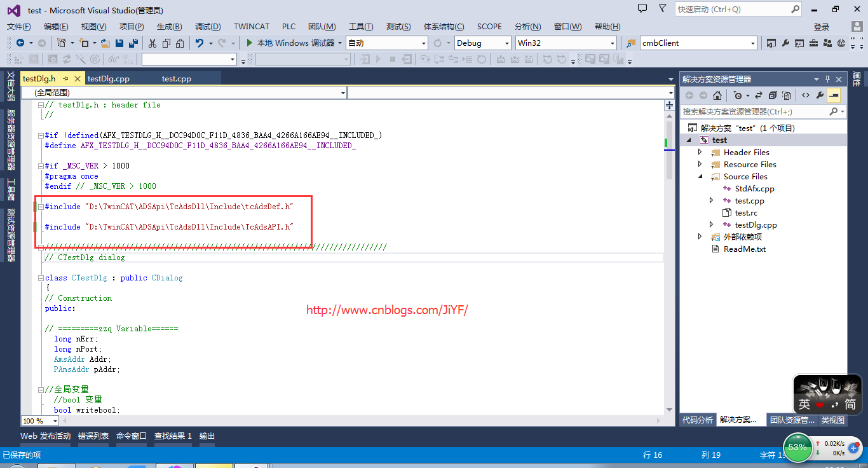Click the 错误列表 panel button
The image size is (868, 468).
pyautogui.click(x=93, y=436)
